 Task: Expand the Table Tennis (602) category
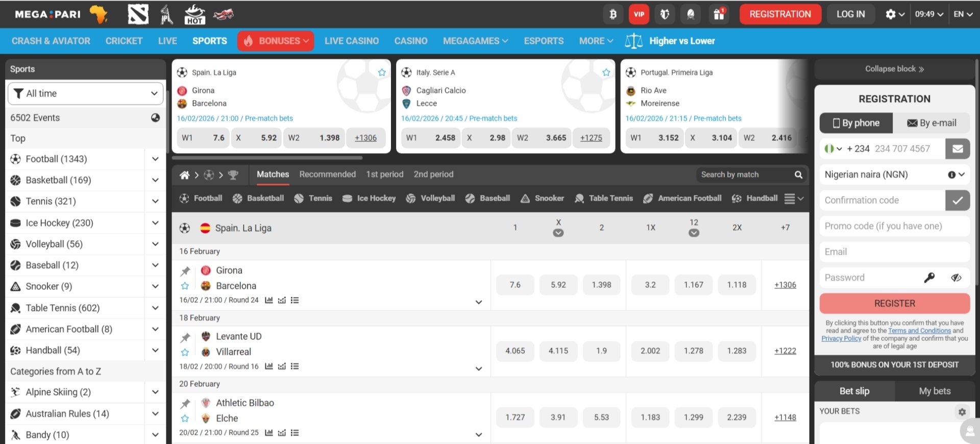(155, 308)
